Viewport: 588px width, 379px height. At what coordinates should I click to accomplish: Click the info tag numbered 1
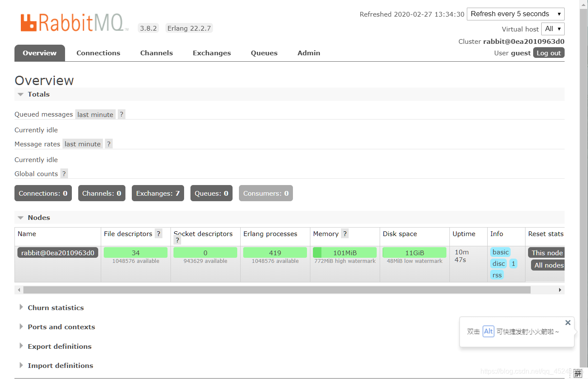[x=513, y=264]
